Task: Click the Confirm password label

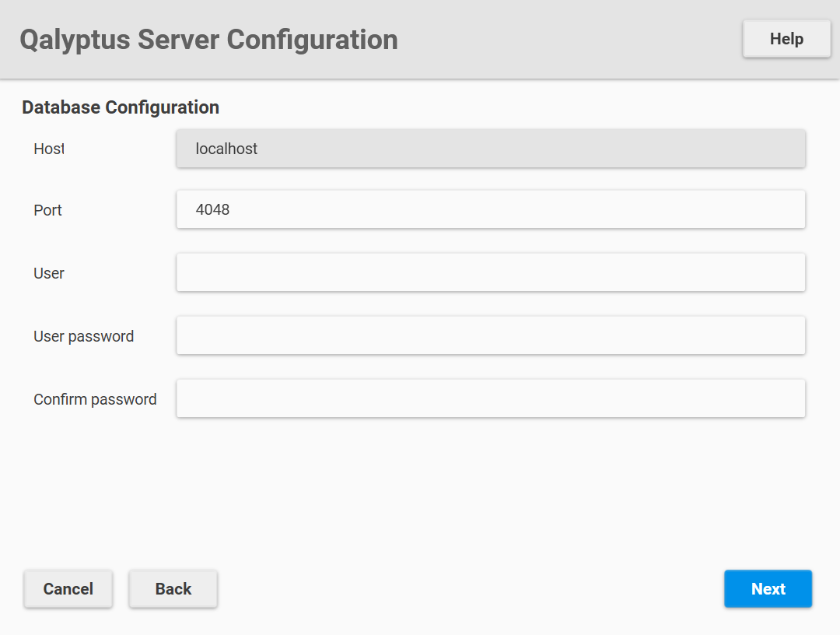Action: point(94,398)
